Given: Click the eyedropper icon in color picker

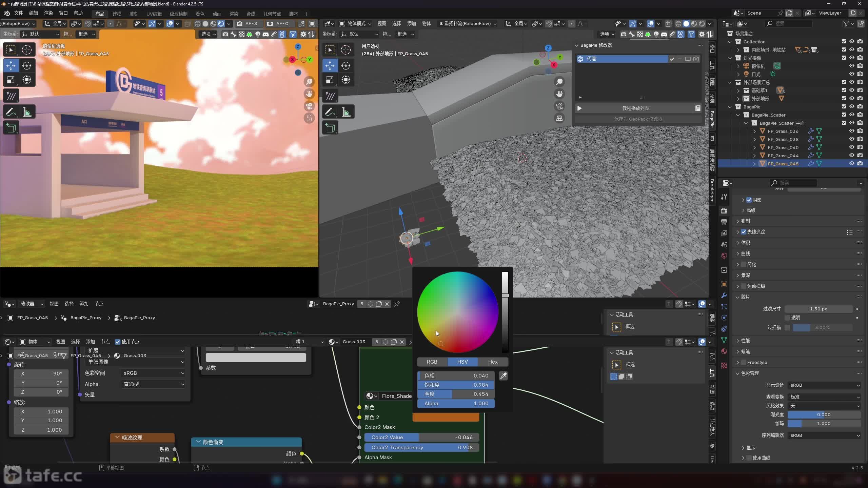Looking at the screenshot, I should 503,376.
